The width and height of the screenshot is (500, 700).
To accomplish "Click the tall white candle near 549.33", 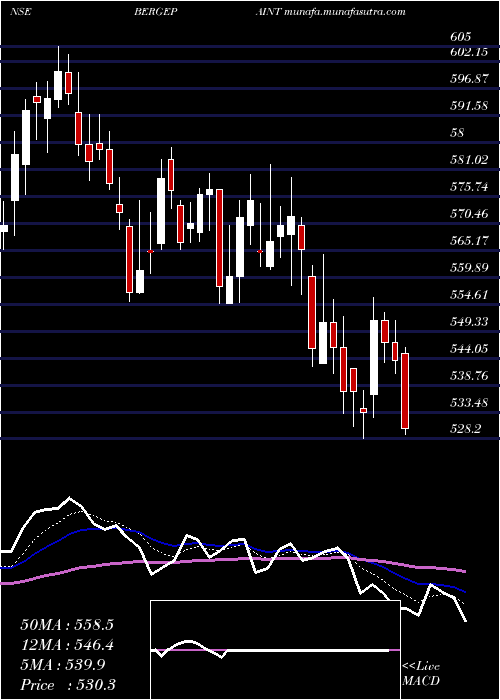I will (x=374, y=357).
